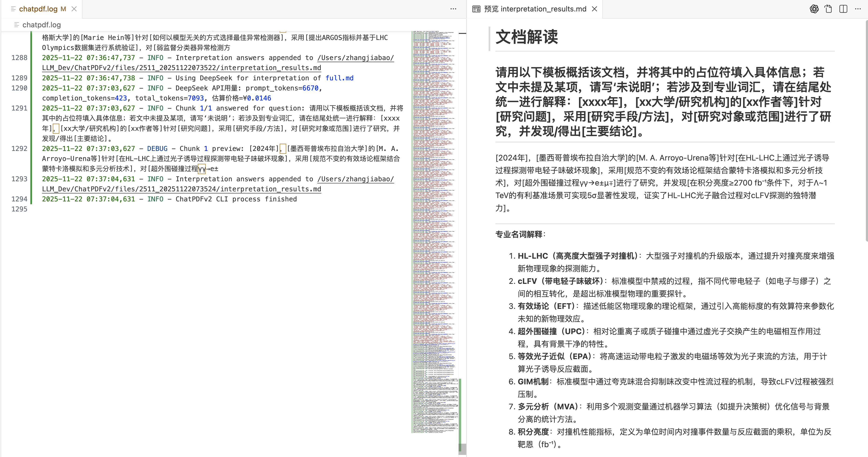This screenshot has height=457, width=868.
Task: Switch to the chatpdf.log editor tab
Action: pyautogui.click(x=38, y=9)
